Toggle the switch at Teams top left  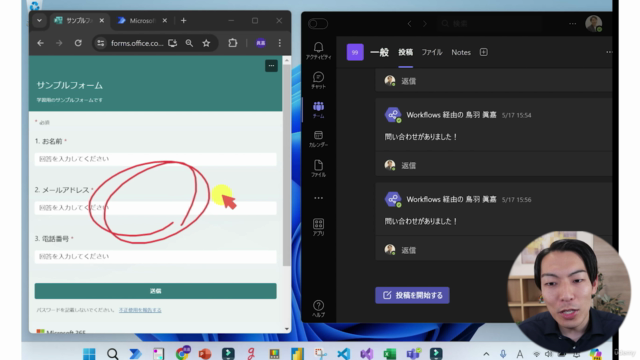(318, 24)
